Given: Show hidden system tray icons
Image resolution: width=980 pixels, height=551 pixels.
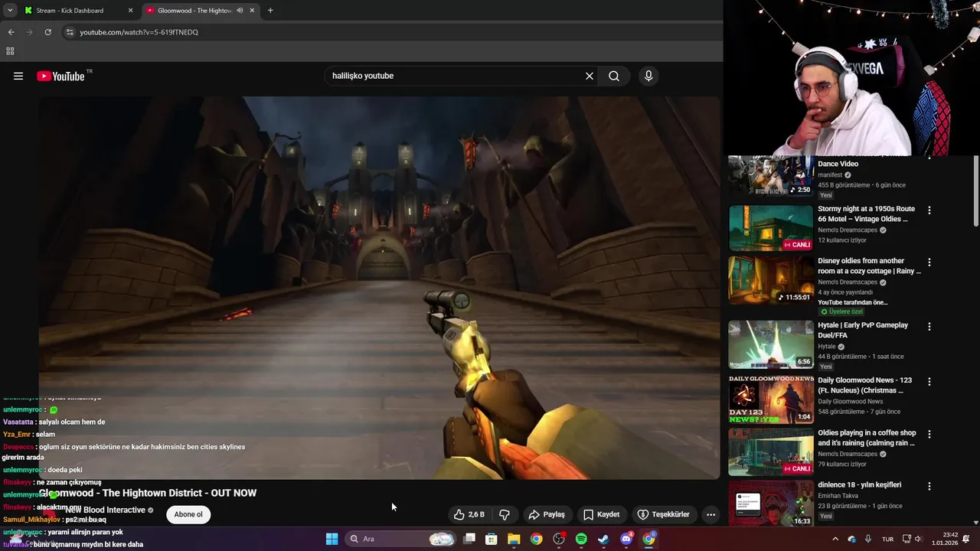Looking at the screenshot, I should 835,539.
